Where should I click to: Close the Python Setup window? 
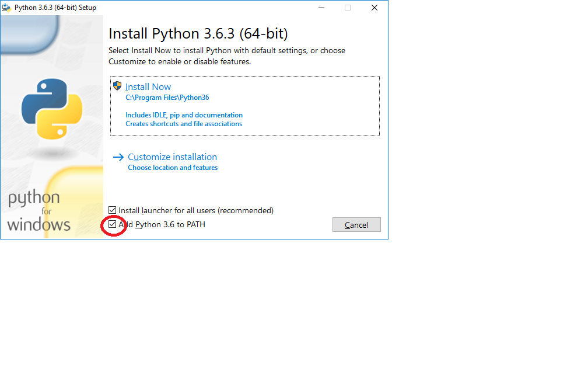[x=374, y=8]
